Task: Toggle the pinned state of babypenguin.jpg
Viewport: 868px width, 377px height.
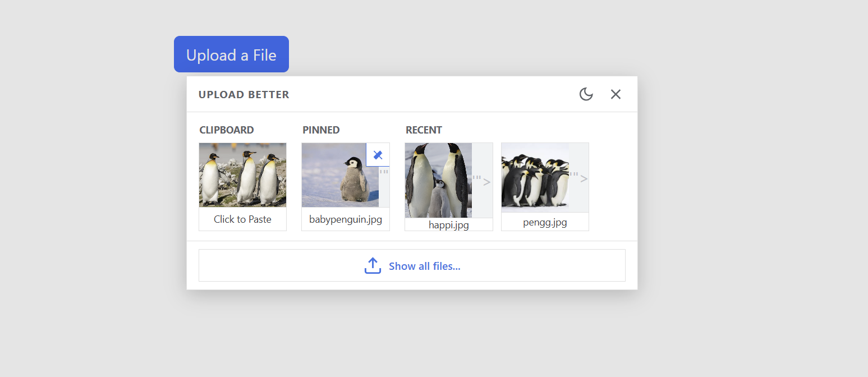Action: click(378, 154)
